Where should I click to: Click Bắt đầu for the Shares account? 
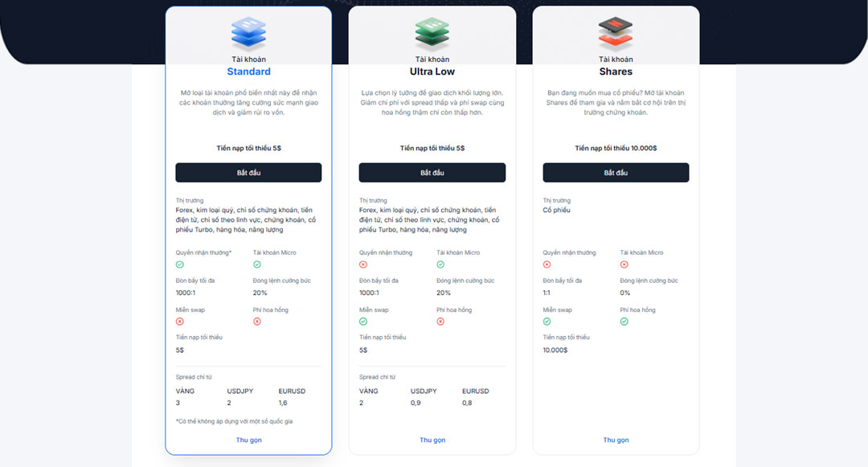click(616, 173)
